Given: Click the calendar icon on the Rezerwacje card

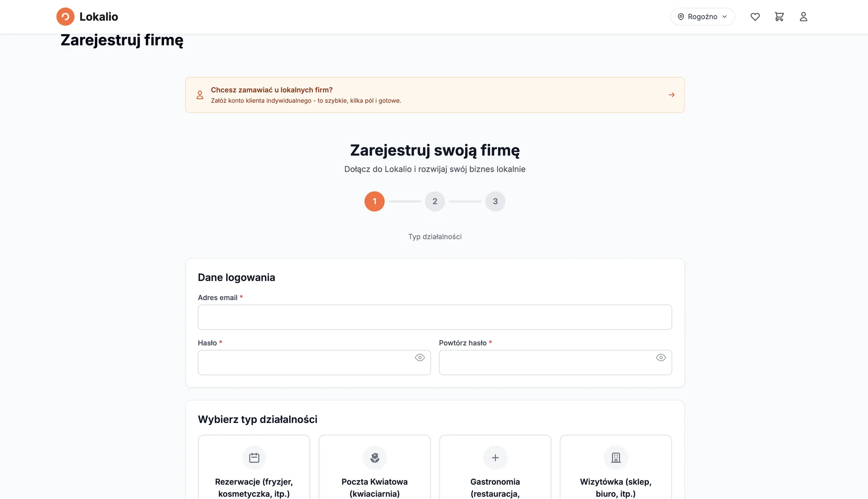Looking at the screenshot, I should point(254,458).
